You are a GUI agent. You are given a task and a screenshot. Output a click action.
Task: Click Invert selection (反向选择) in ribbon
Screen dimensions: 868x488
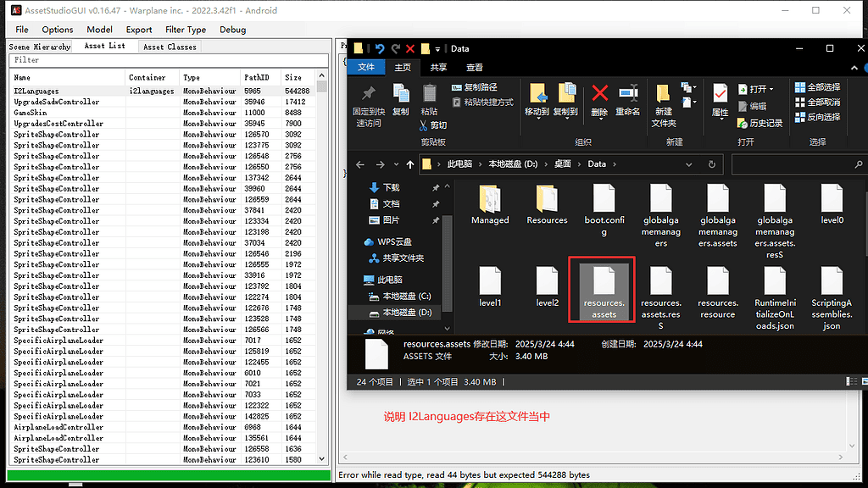(x=818, y=117)
